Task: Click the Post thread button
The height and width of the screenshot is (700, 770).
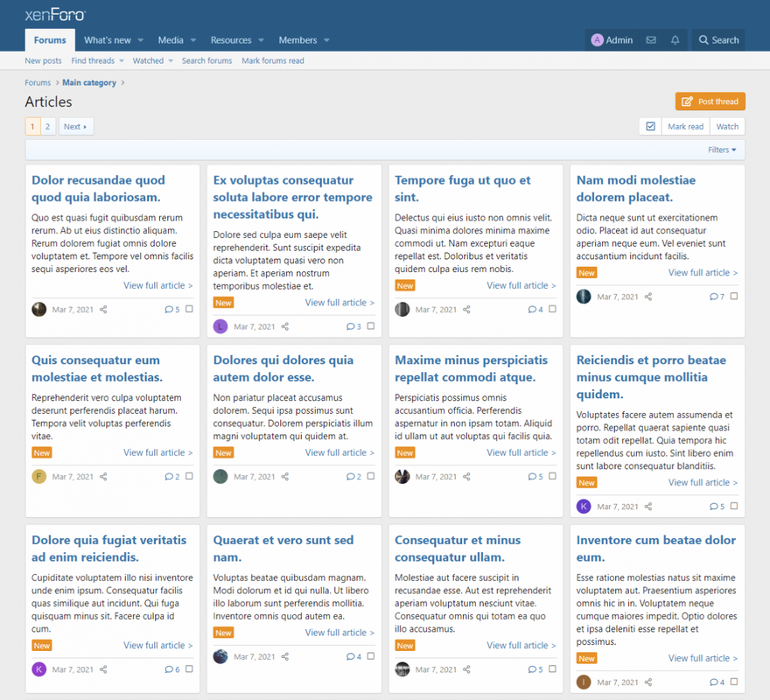Action: pos(710,101)
